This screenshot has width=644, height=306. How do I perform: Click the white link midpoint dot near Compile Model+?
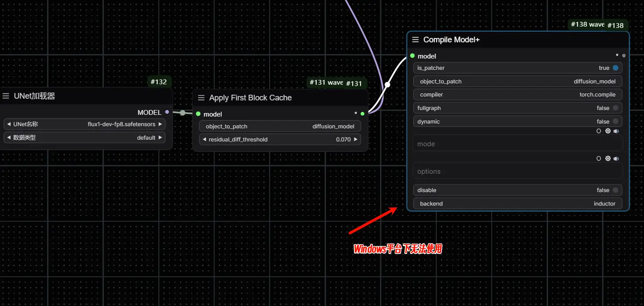coord(387,85)
